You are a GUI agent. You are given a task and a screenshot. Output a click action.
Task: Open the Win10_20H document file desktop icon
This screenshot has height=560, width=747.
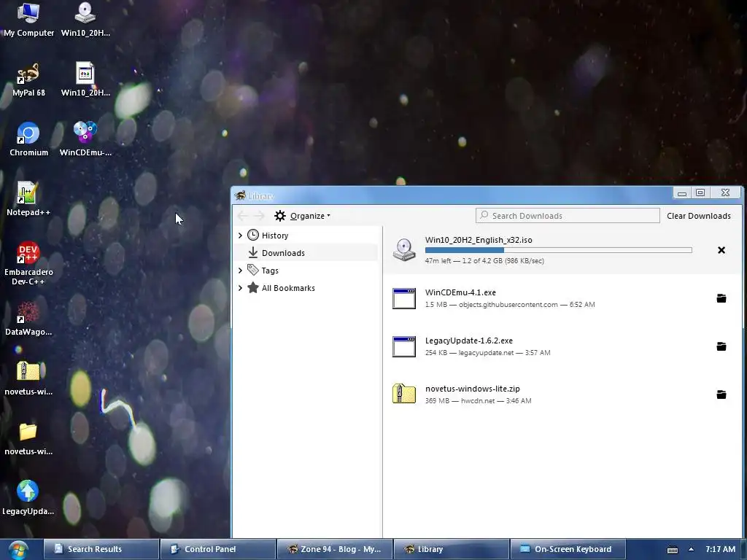(85, 79)
